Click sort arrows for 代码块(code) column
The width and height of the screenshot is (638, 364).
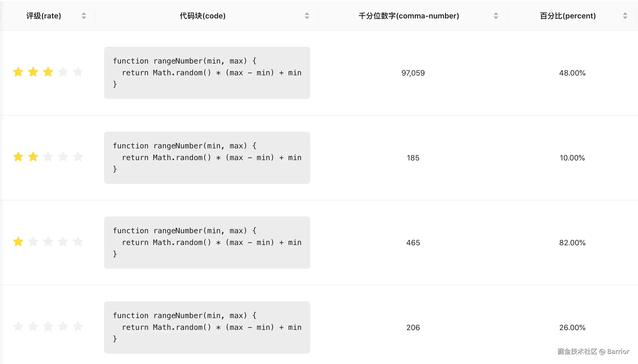coord(307,16)
